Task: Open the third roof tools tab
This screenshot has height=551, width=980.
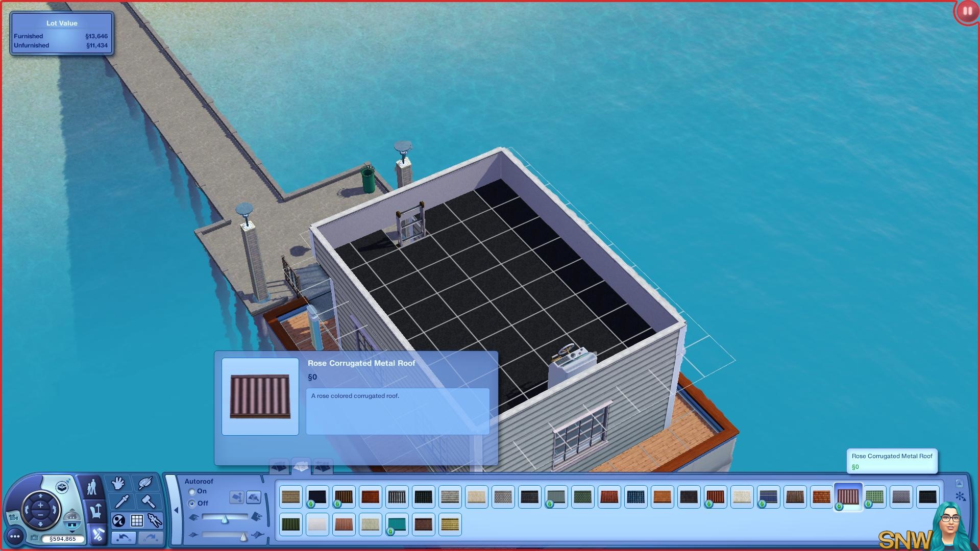Action: pyautogui.click(x=323, y=466)
